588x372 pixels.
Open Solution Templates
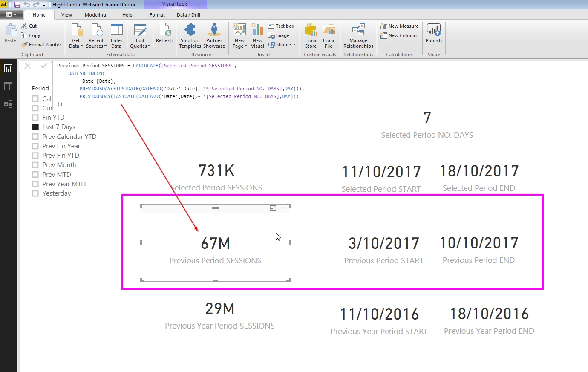tap(190, 36)
